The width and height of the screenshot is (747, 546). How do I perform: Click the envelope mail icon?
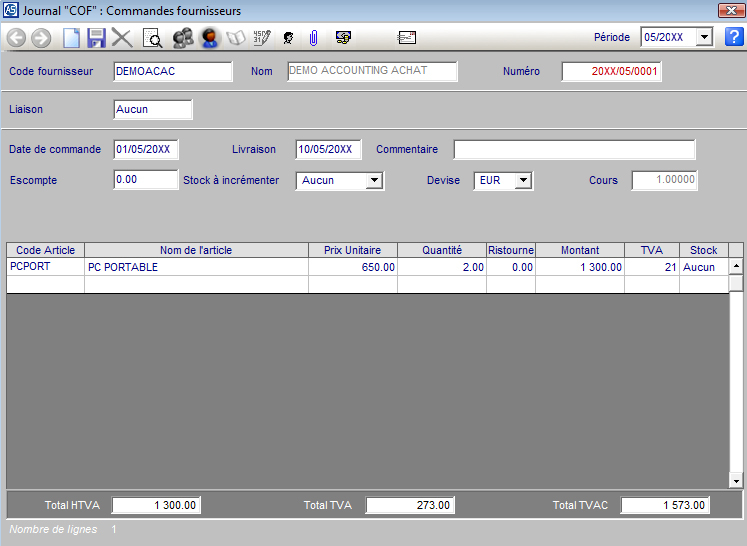pos(406,37)
